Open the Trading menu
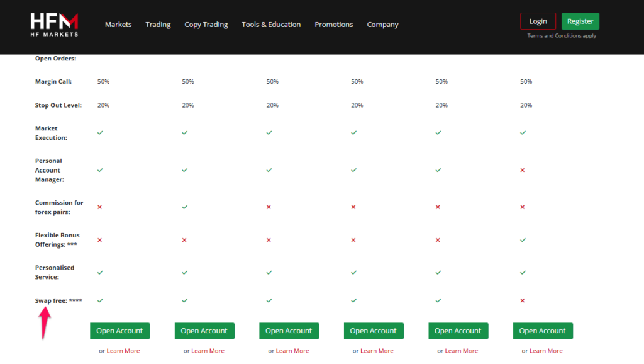This screenshot has width=644, height=364. tap(158, 25)
